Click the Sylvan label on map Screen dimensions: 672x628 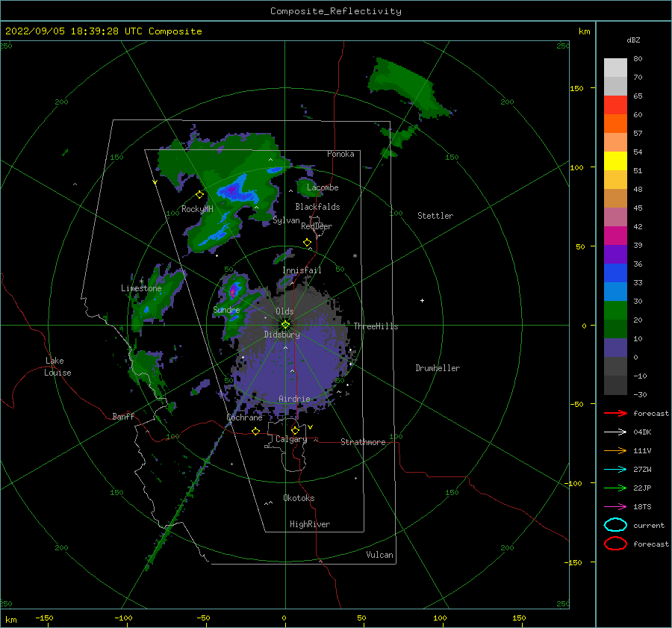[x=286, y=220]
